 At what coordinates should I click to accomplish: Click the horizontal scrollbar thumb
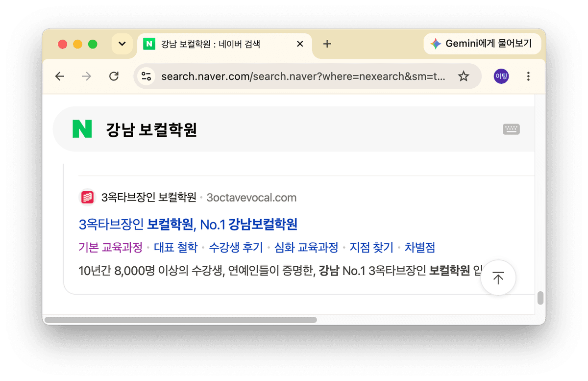181,320
